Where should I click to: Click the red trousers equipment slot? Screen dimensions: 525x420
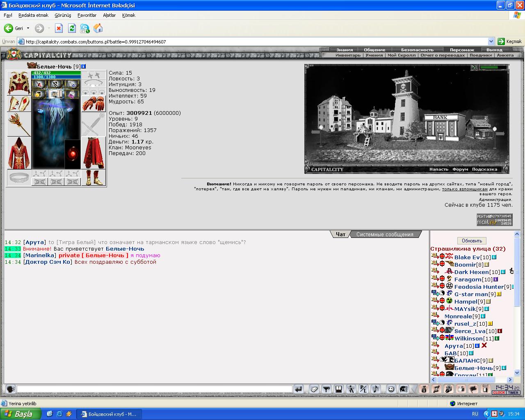(93, 153)
